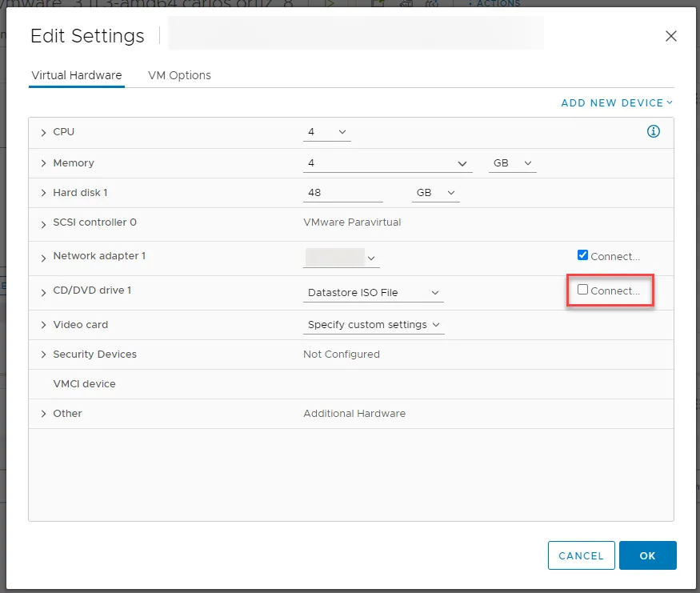Expand the Memory row
The height and width of the screenshot is (593, 700).
(43, 163)
